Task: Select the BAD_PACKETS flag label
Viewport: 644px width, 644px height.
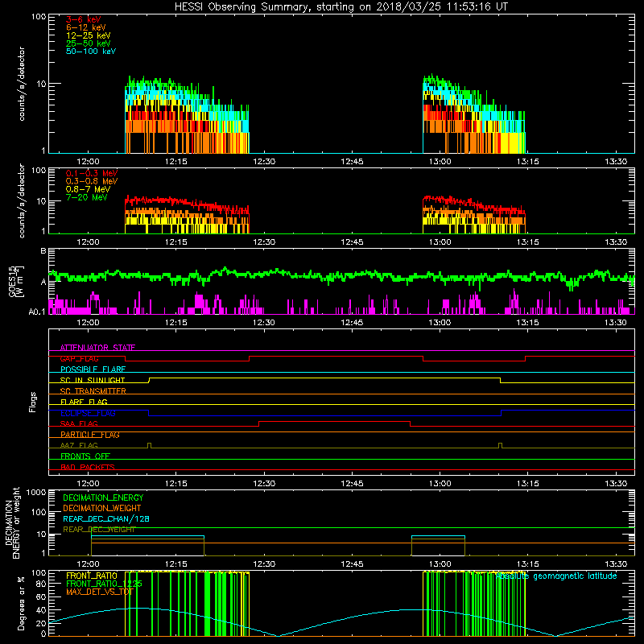Action: [88, 467]
